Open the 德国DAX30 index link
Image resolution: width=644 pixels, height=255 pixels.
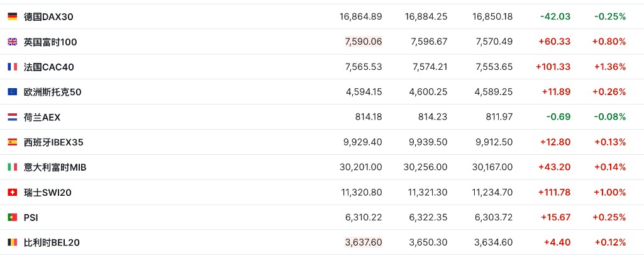click(48, 17)
